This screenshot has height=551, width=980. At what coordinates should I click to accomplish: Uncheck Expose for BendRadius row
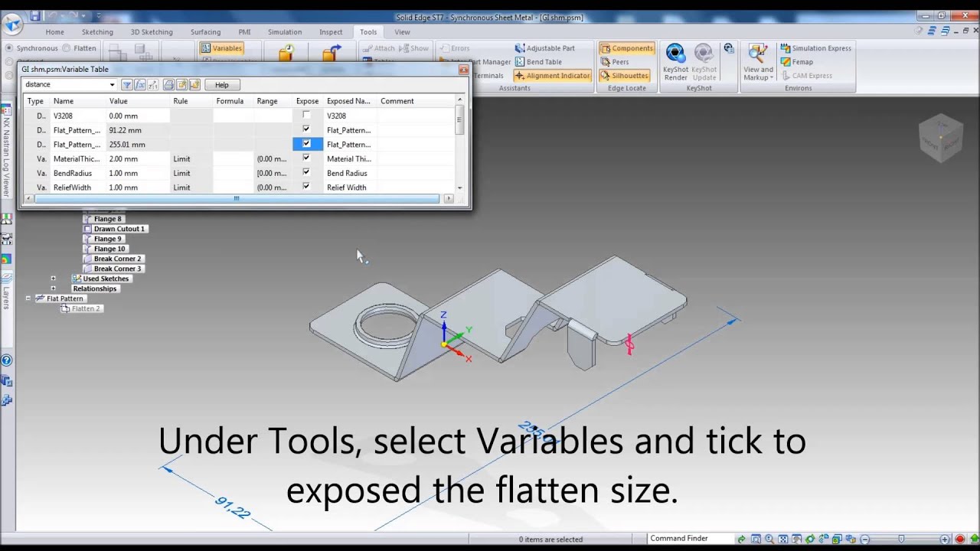coord(306,173)
